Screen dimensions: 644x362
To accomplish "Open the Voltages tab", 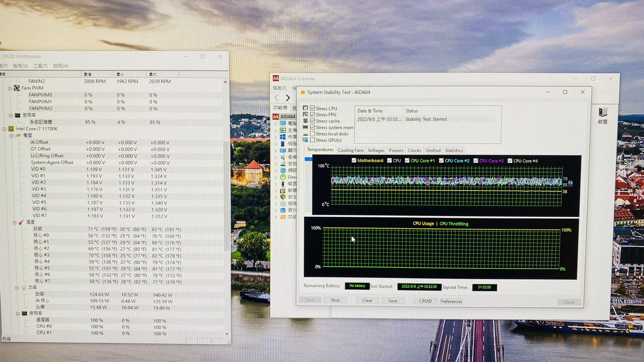I will click(376, 150).
